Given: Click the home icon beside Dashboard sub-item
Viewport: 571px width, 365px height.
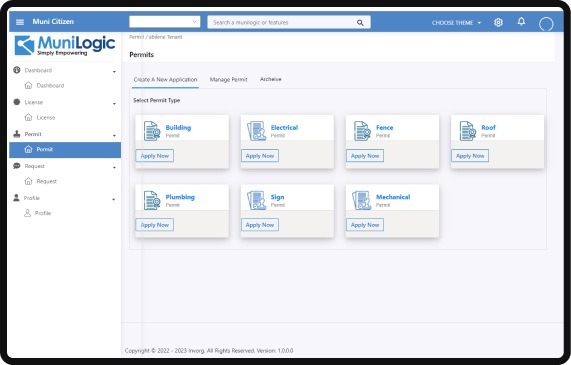Looking at the screenshot, I should pos(28,85).
